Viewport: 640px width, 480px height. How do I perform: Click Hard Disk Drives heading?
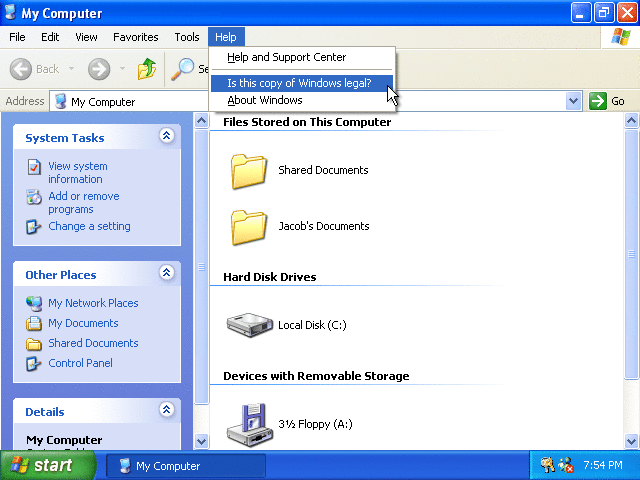[x=269, y=277]
